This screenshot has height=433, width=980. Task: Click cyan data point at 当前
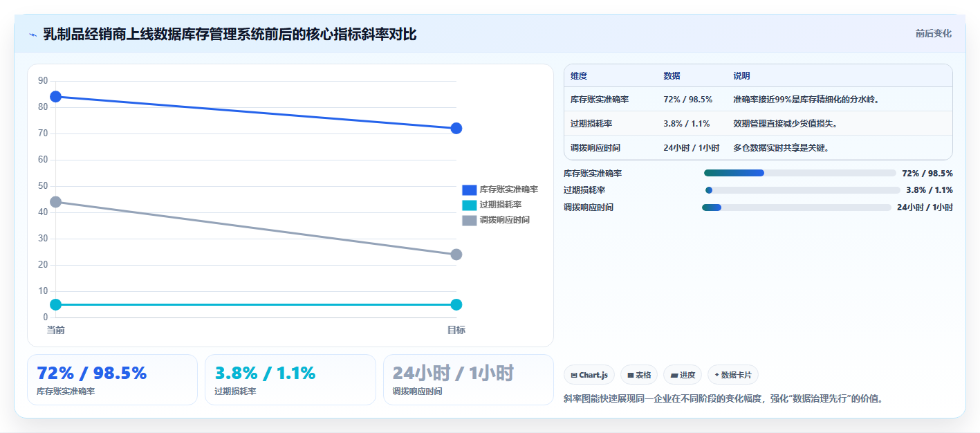click(56, 304)
